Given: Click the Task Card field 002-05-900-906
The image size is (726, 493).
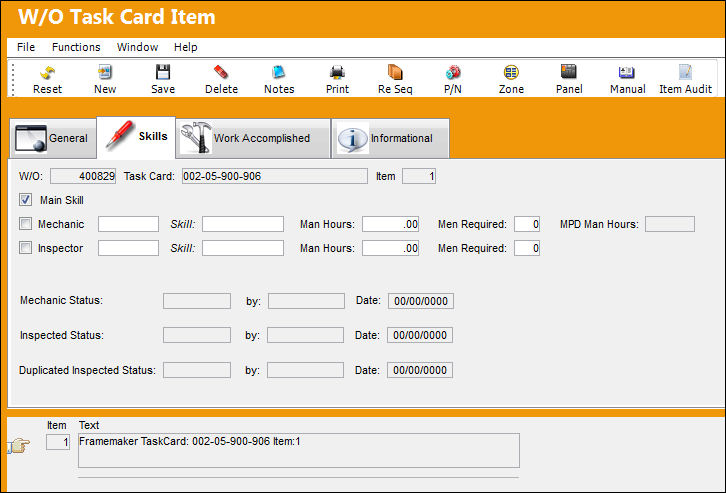Looking at the screenshot, I should pyautogui.click(x=275, y=176).
